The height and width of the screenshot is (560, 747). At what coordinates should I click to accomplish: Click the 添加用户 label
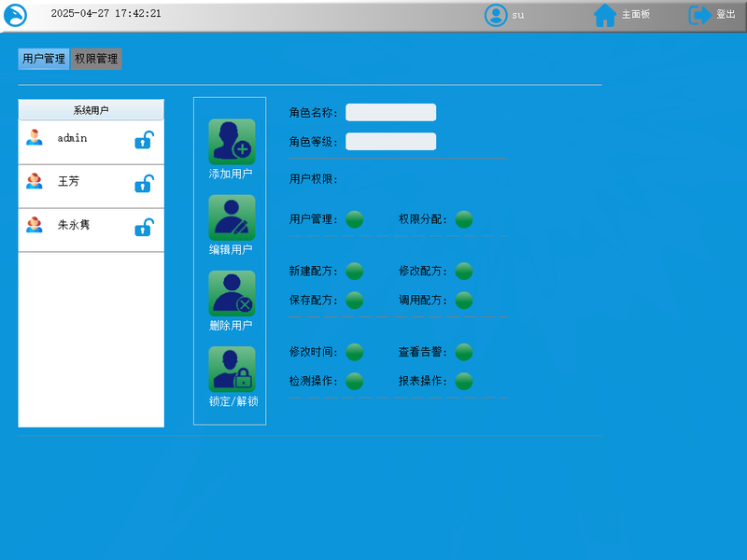(231, 174)
